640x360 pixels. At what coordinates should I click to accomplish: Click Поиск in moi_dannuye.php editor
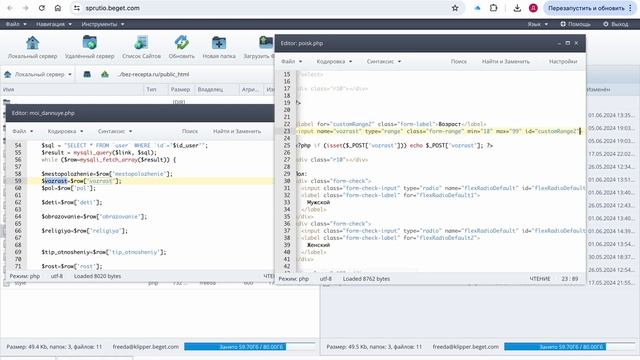click(190, 131)
